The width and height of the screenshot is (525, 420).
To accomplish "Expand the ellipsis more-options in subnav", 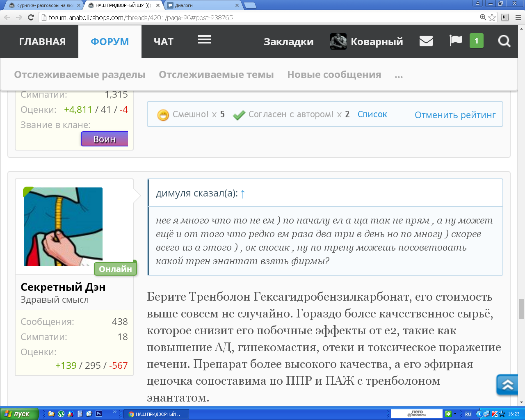I will pyautogui.click(x=399, y=75).
